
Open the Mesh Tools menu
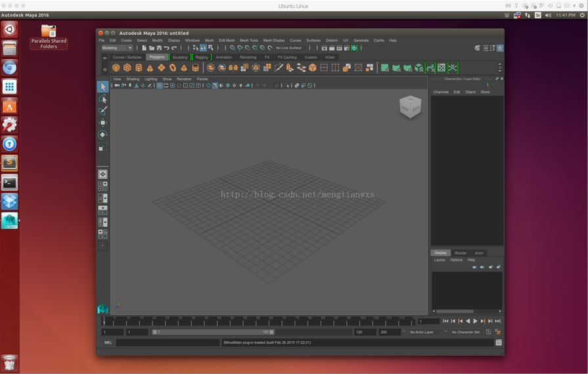249,41
